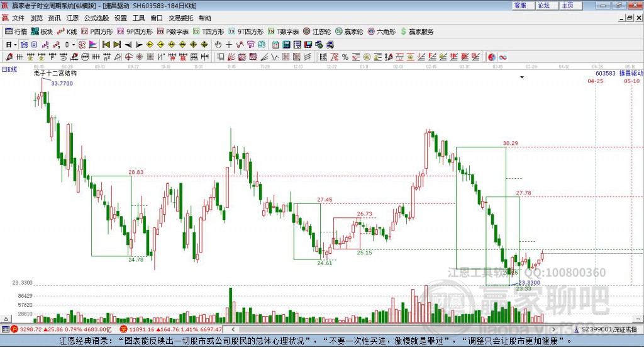The image size is (644, 347).
Task: Click the blue infinity loop icon
Action: (502, 57)
